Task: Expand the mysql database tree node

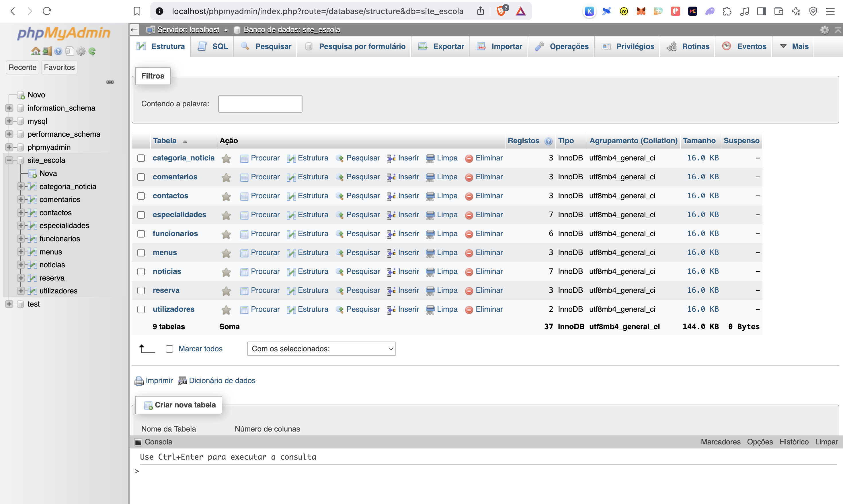Action: 9,121
